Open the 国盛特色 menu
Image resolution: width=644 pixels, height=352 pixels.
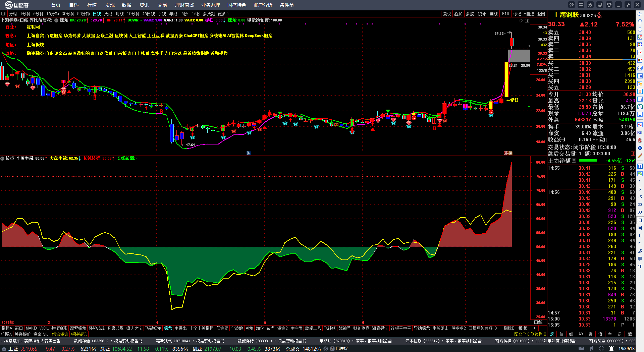click(x=237, y=5)
